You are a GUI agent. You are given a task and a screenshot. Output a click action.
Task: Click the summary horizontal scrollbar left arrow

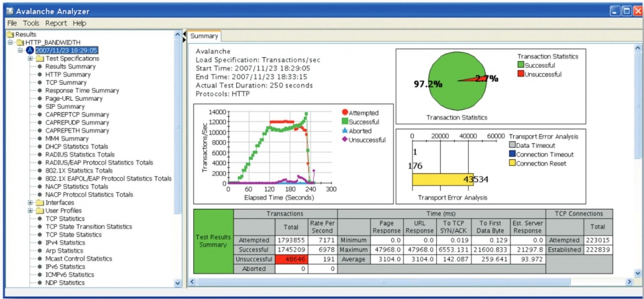click(192, 282)
